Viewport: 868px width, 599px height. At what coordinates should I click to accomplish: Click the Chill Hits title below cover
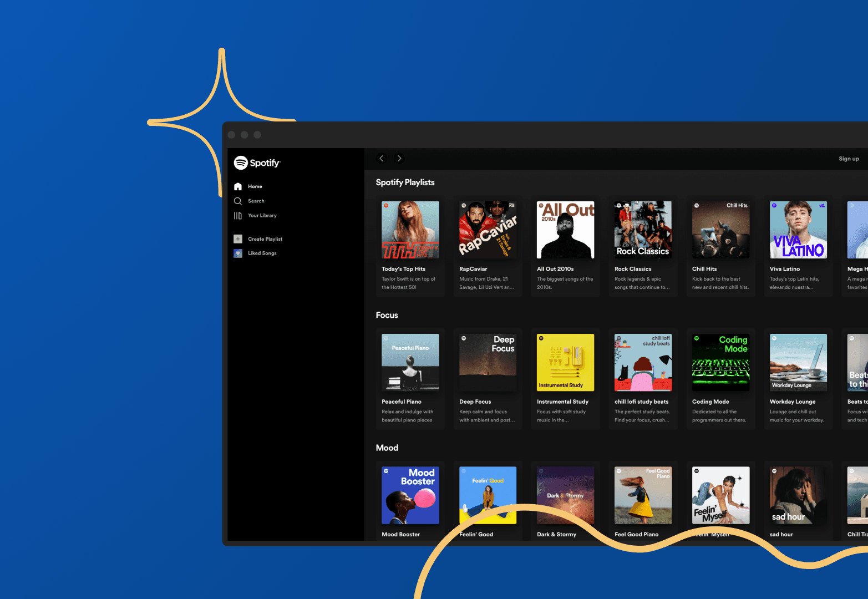tap(704, 269)
